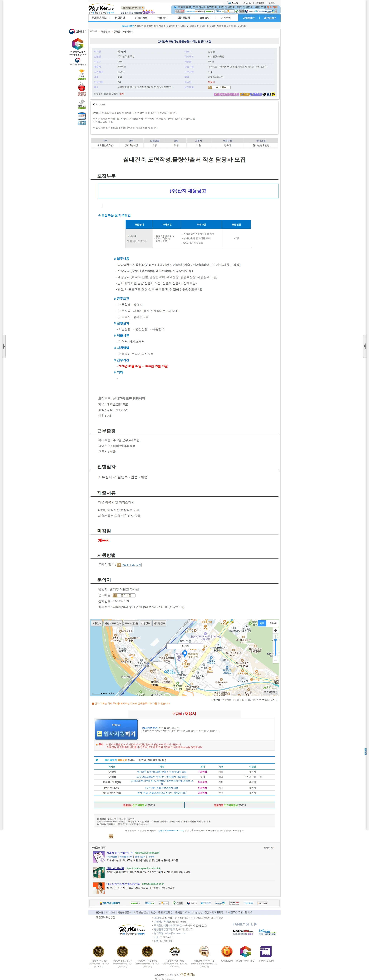Screen dimensions: 369x980
Task: Open the 고객센터 link
Action: pos(260,3)
